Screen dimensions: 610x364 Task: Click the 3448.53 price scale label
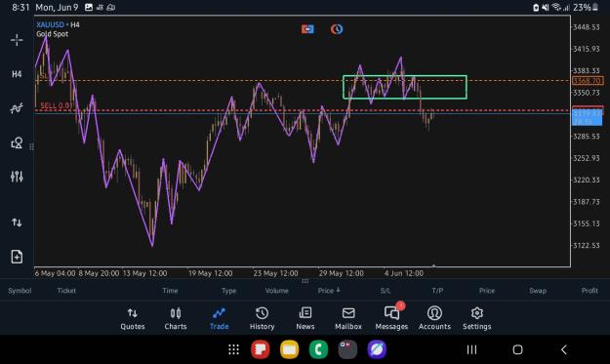point(586,27)
